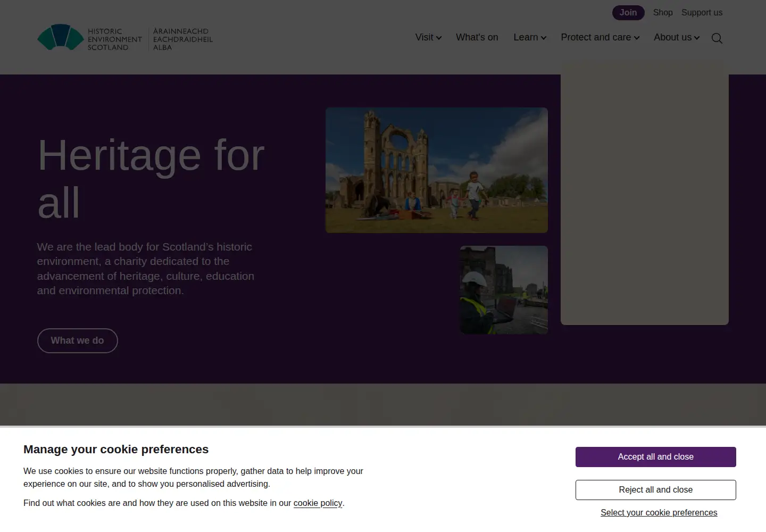Open the site search magnifier icon

(x=717, y=38)
